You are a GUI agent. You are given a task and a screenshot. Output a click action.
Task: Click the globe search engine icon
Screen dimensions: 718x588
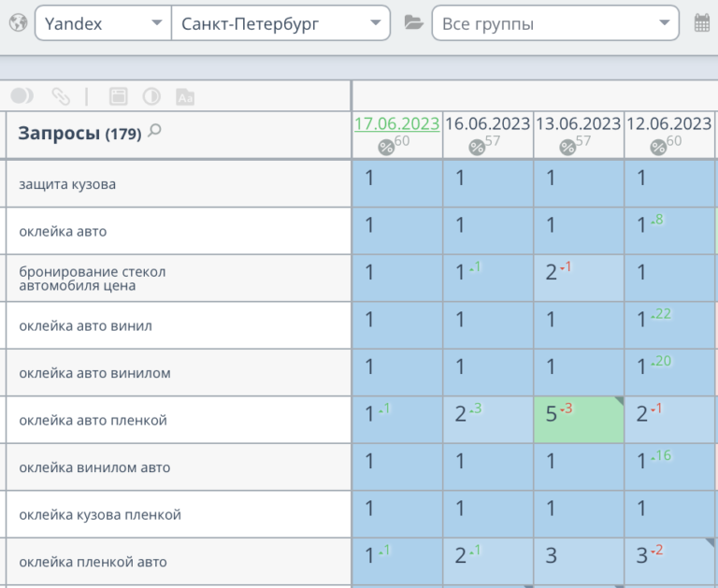click(x=16, y=23)
